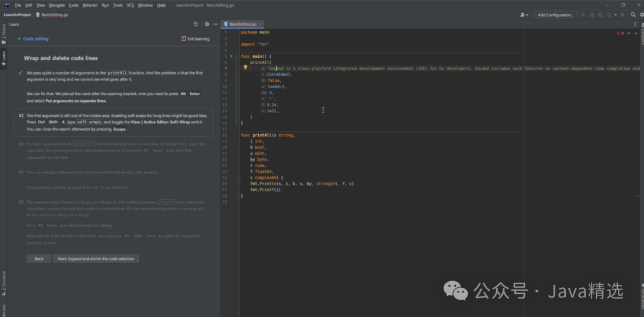644x317 pixels.
Task: Open the Learn panel gear settings
Action: 207,24
